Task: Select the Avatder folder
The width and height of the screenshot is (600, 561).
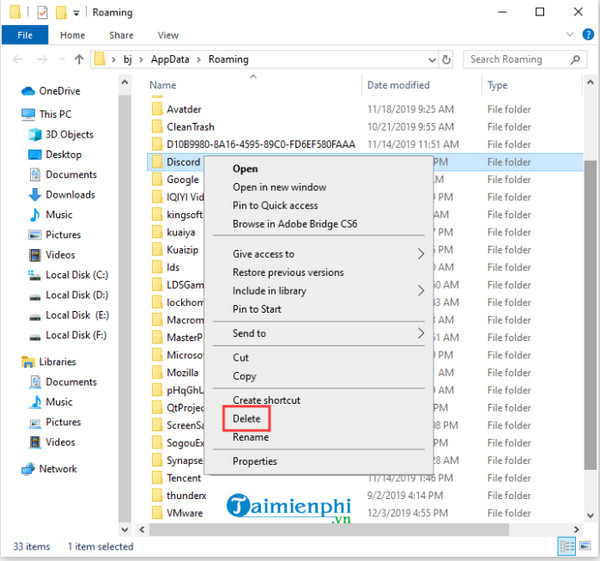Action: (184, 109)
